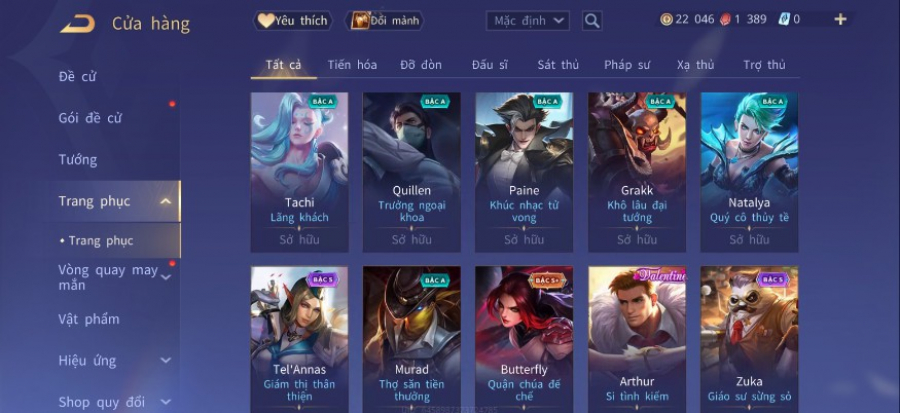The width and height of the screenshot is (900, 413).
Task: Switch to the Pháp sư tab
Action: [x=627, y=65]
